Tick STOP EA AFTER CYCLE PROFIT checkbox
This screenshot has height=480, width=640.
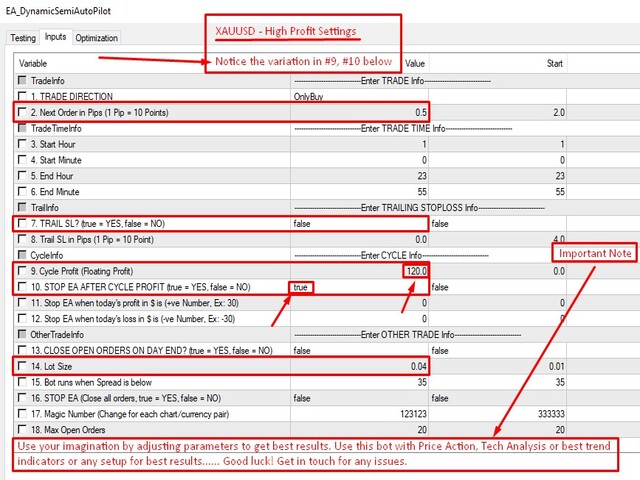tap(22, 287)
